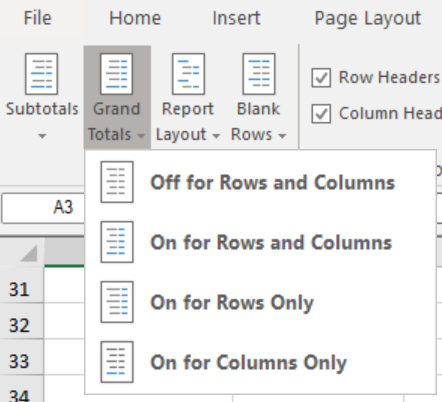Click the Name Box showing A3
This screenshot has width=442, height=402.
tap(43, 208)
